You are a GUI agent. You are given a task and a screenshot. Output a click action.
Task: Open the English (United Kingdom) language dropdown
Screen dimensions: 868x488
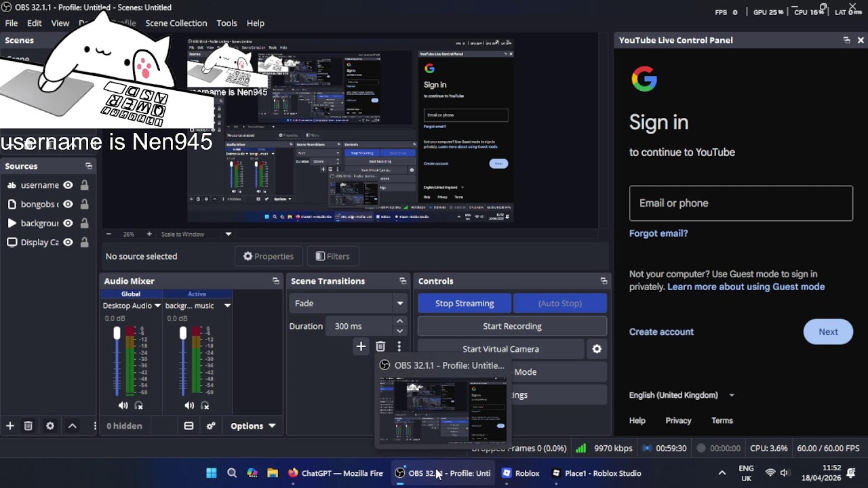682,395
